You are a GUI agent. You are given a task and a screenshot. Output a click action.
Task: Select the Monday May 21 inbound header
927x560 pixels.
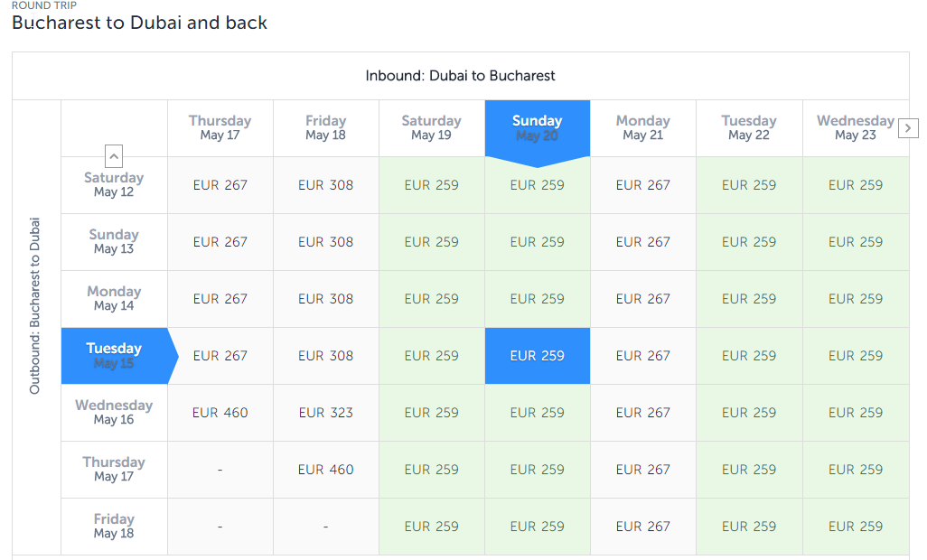point(642,128)
